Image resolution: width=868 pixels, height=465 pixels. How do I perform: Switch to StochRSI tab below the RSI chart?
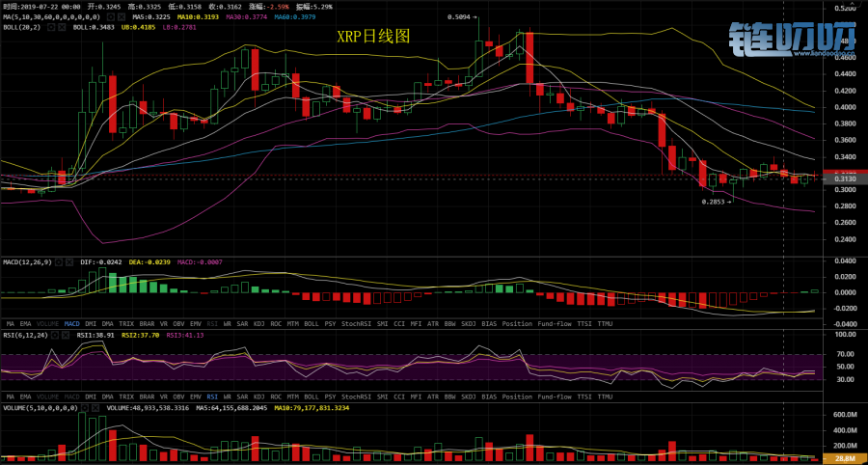pos(358,397)
